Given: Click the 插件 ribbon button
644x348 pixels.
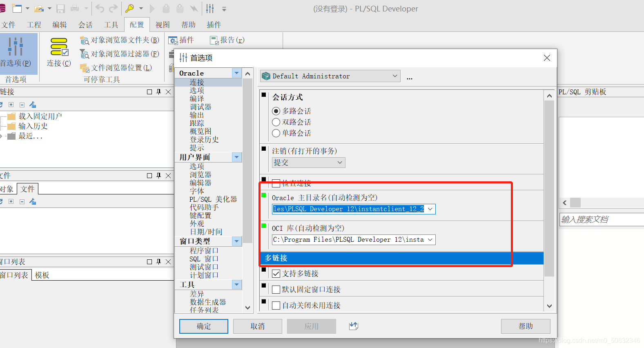Looking at the screenshot, I should pyautogui.click(x=181, y=40).
